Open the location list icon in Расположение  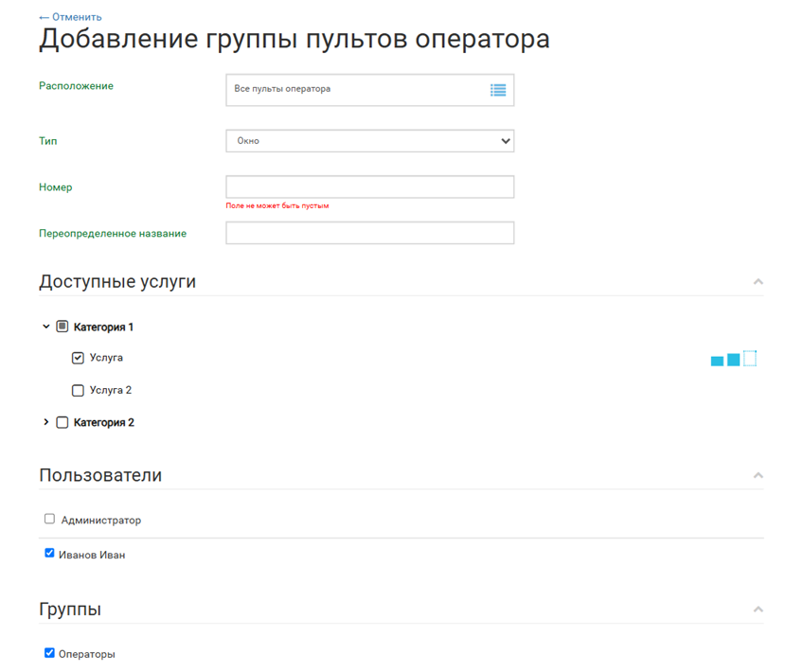point(498,90)
